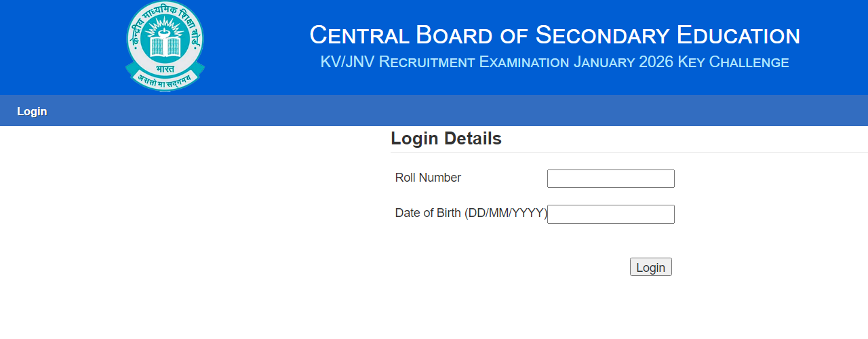Click the Roll Number label

[x=428, y=178]
